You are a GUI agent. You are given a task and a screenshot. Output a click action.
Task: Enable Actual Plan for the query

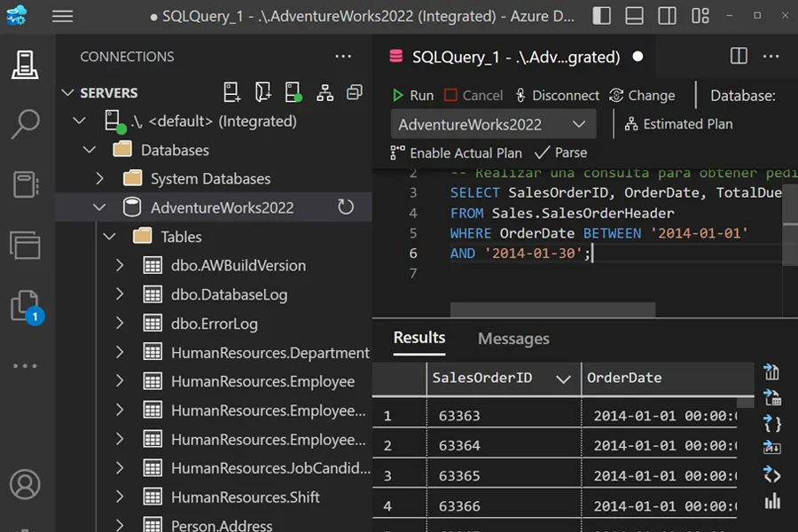click(456, 153)
